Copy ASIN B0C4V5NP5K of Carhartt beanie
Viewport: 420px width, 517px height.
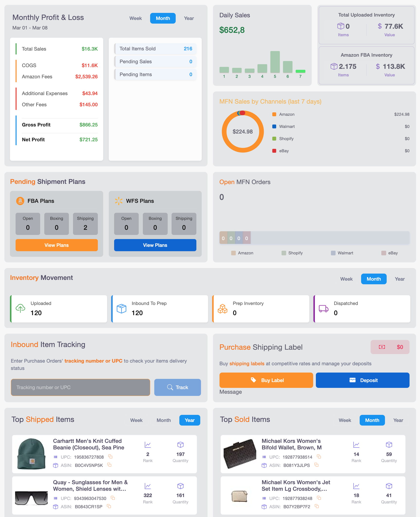[110, 465]
